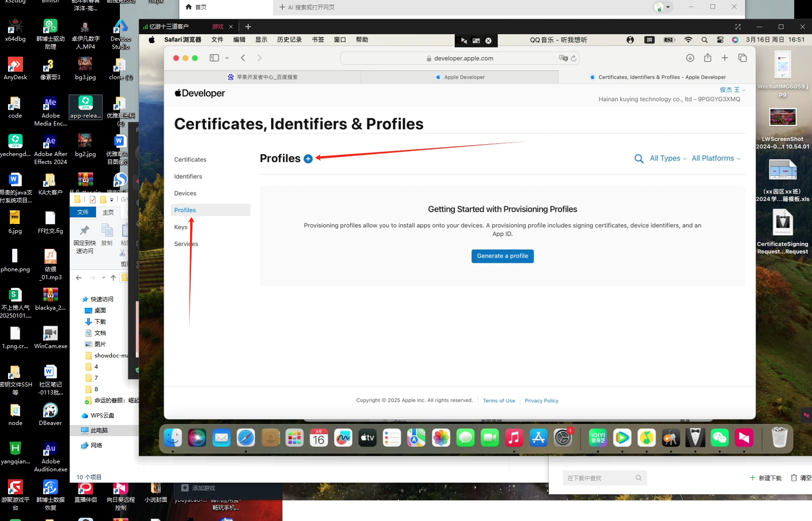Open App Store in the Dock
812x521 pixels.
pos(539,438)
